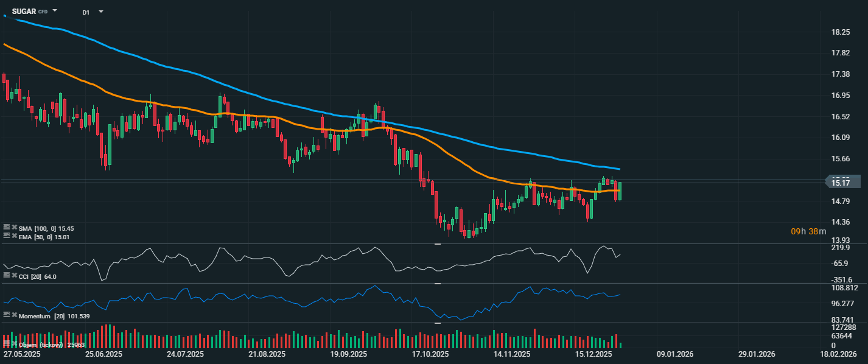The width and height of the screenshot is (868, 364).
Task: Click the D1 interval label
Action: coord(86,12)
